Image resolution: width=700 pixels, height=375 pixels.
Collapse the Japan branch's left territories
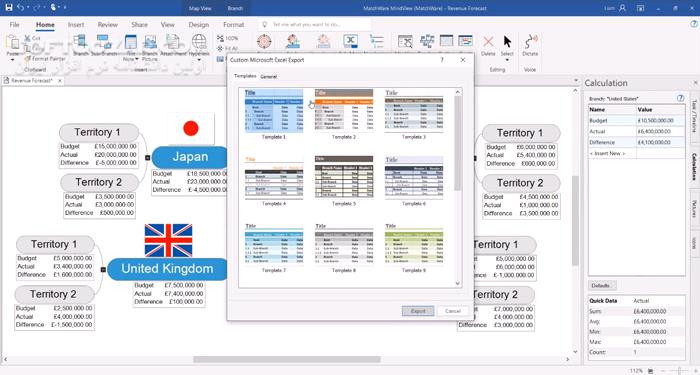(x=147, y=157)
